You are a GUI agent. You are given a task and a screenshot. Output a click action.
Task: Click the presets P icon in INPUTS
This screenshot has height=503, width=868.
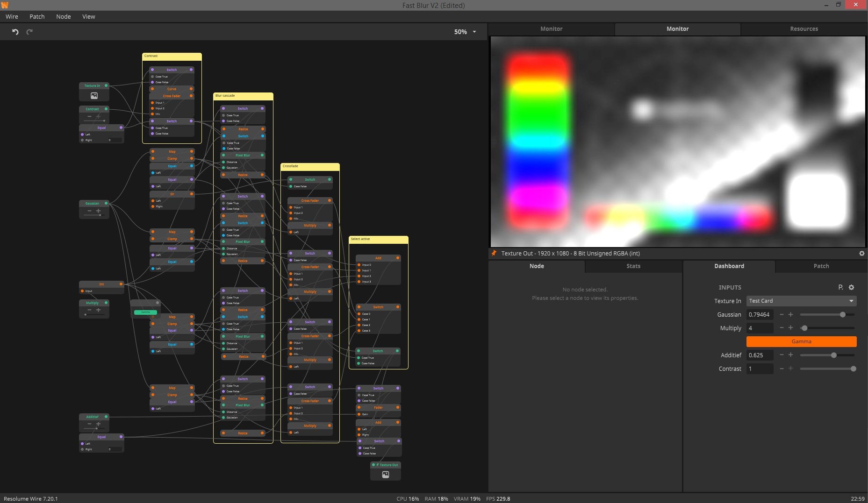point(840,287)
